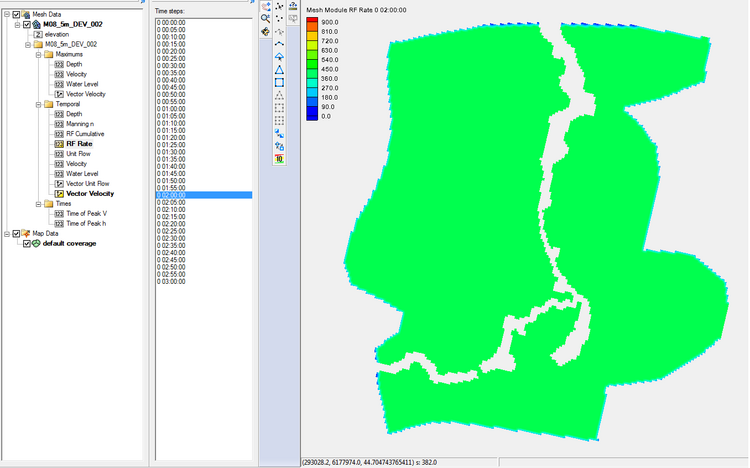Click the Create Nodestring tool

click(x=279, y=44)
